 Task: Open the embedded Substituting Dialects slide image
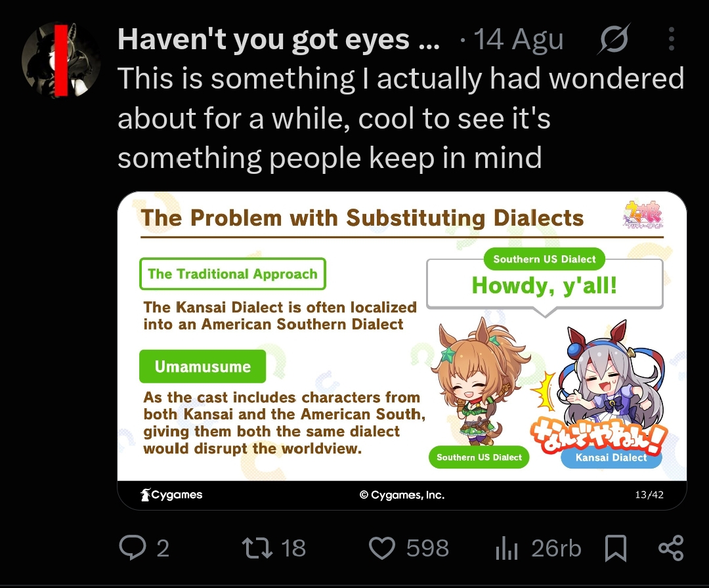click(x=402, y=350)
